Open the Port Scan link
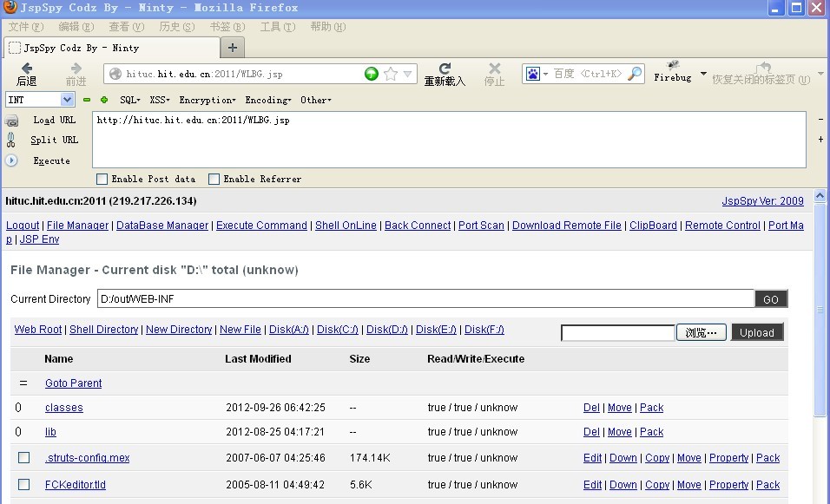Screen dimensions: 830x504 click(481, 226)
